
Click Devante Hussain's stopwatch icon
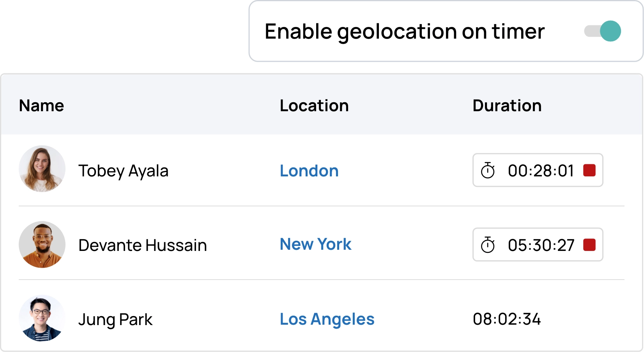tap(488, 245)
